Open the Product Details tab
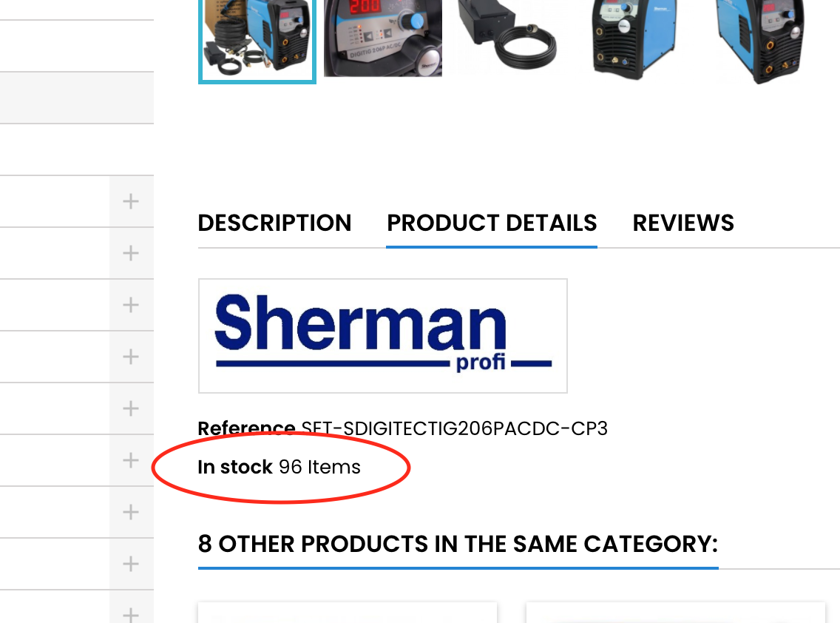This screenshot has height=623, width=840. tap(492, 223)
